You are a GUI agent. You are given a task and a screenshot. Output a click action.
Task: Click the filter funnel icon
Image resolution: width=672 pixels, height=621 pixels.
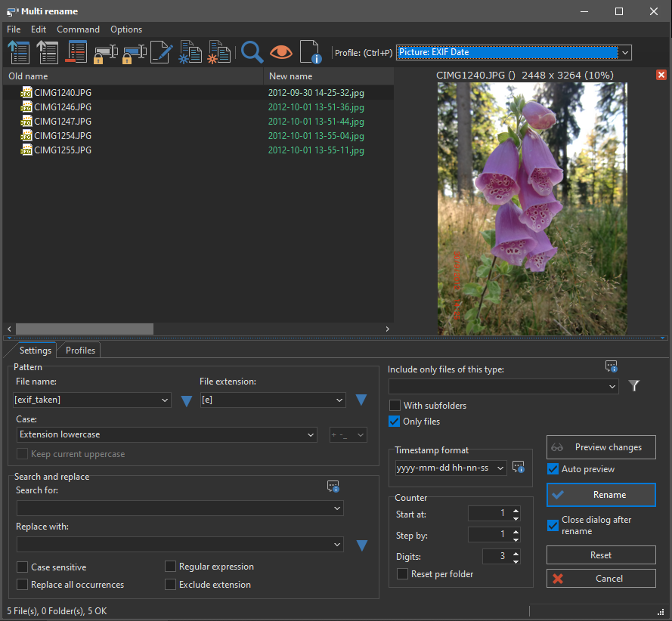pos(634,386)
